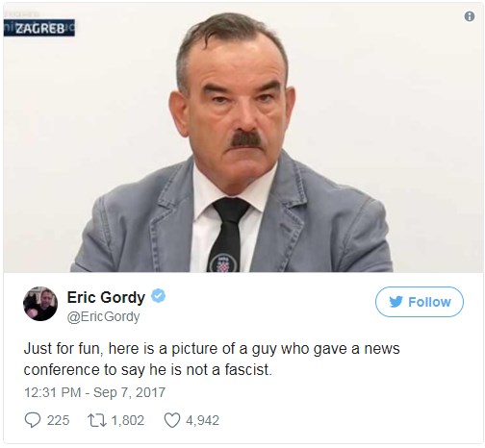Click the Sep 7, 2017 date text
The width and height of the screenshot is (485, 448).
tap(129, 392)
